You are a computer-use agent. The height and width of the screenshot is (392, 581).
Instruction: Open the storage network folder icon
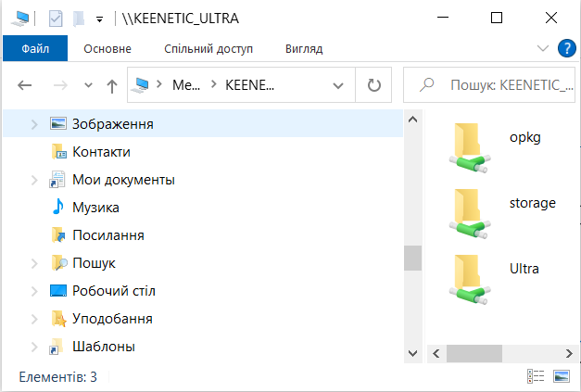[x=470, y=213]
